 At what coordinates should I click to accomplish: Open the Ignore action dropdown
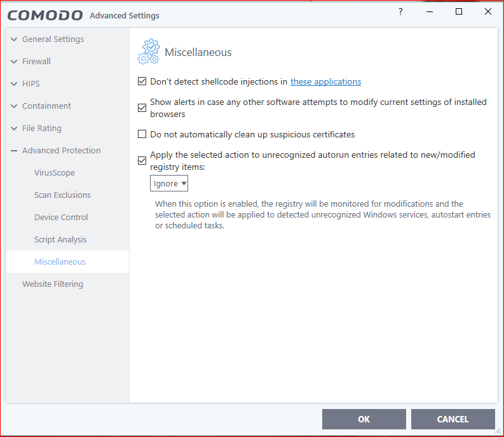coord(169,184)
